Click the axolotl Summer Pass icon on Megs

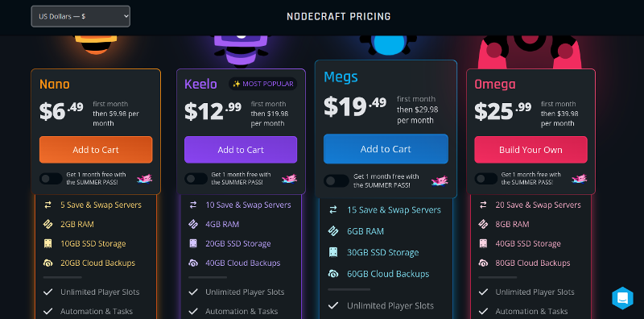440,180
